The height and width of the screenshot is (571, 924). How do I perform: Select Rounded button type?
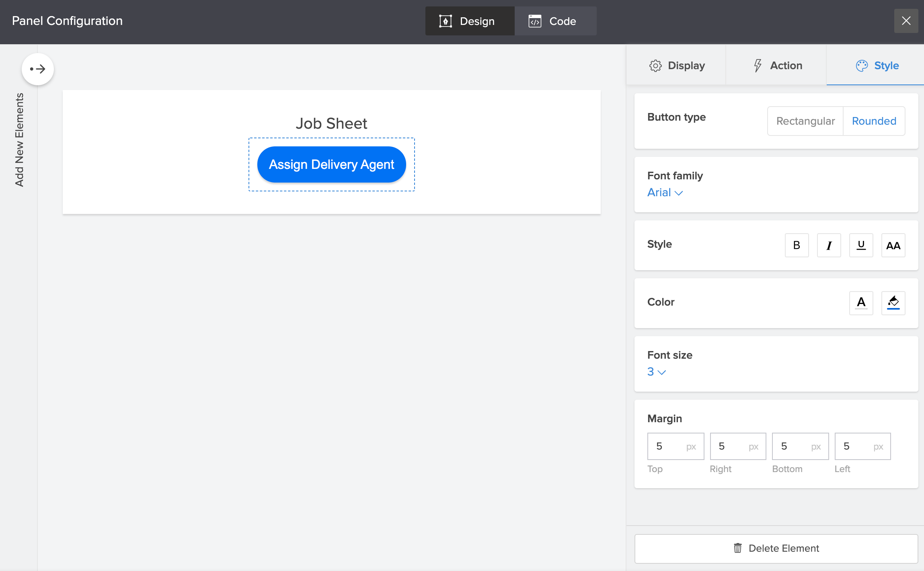point(874,121)
